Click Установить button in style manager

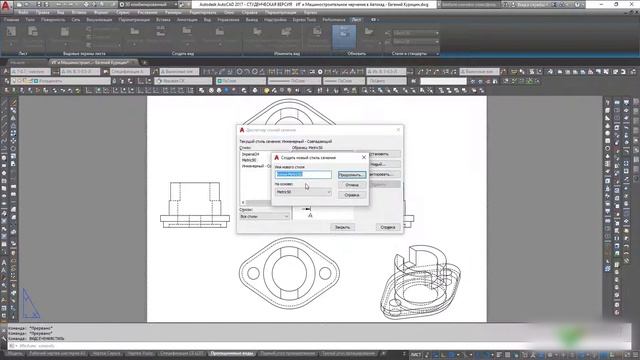384,154
